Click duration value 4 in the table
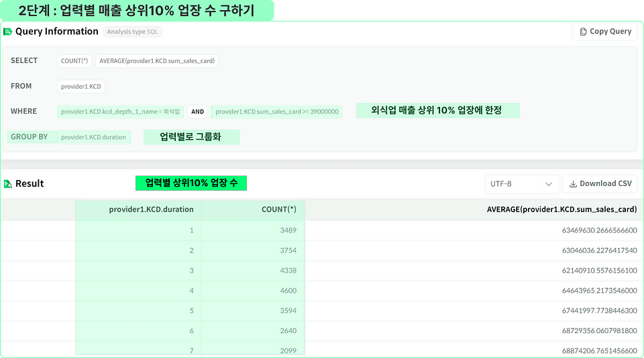 [x=191, y=291]
